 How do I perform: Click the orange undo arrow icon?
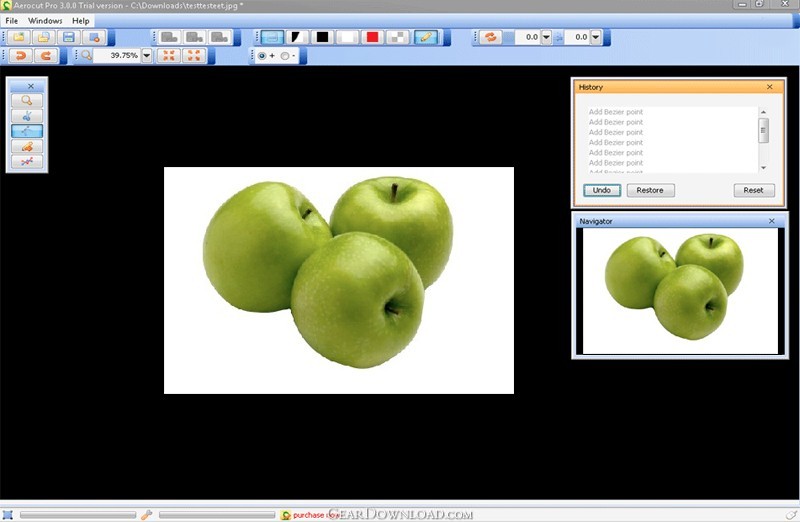click(x=19, y=56)
